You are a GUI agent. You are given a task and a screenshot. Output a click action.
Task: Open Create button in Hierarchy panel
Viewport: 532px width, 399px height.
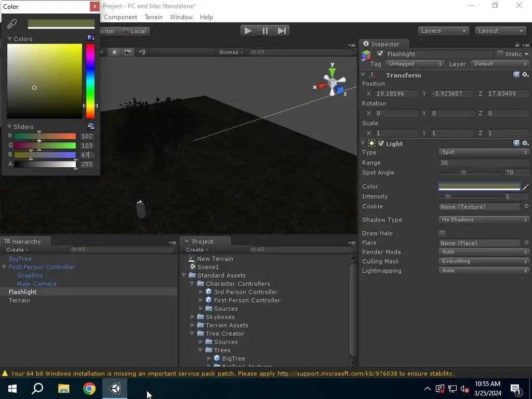pyautogui.click(x=17, y=250)
